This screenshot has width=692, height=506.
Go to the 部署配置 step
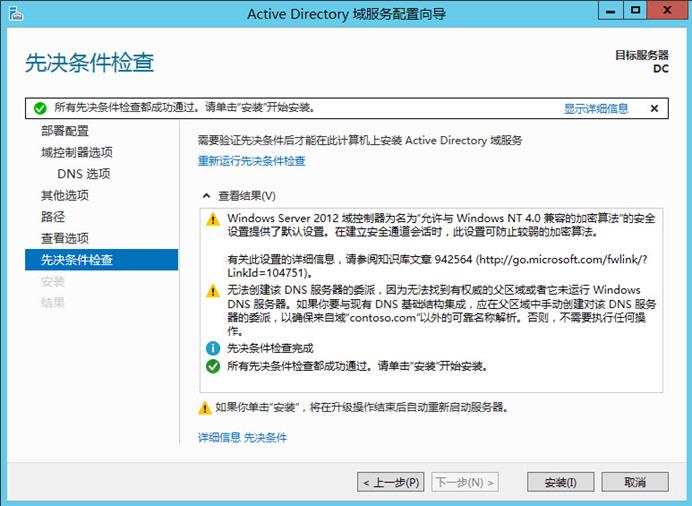65,131
